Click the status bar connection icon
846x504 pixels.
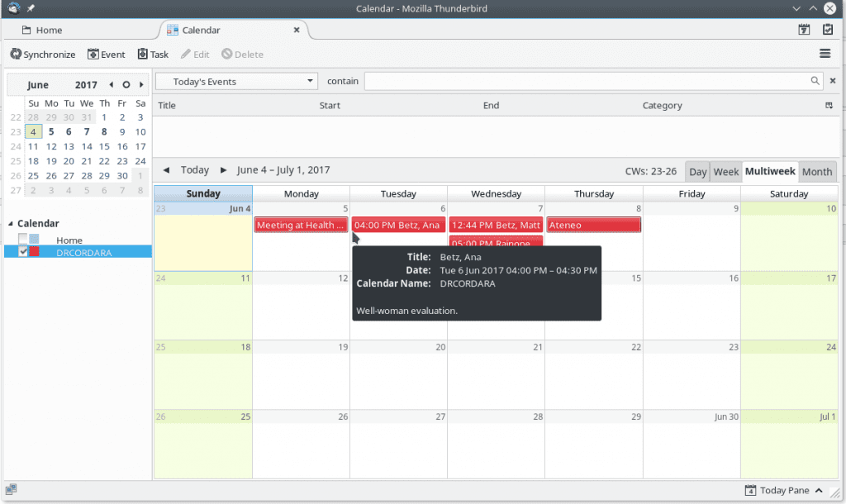pos(11,489)
